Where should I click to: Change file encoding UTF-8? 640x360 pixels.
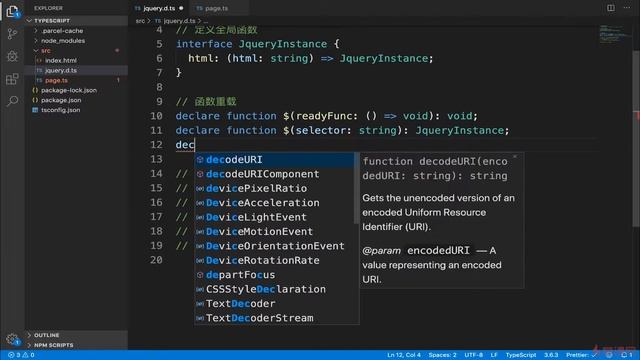click(473, 355)
